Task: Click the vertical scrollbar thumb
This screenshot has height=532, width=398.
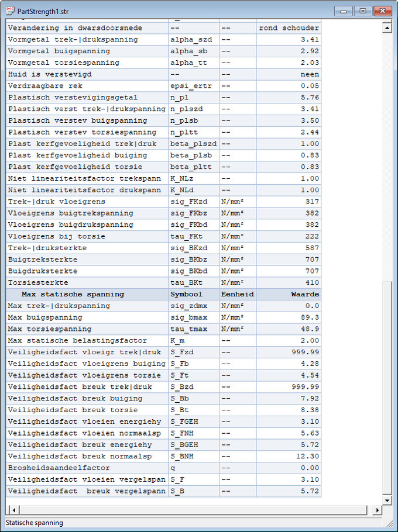Action: 387,388
